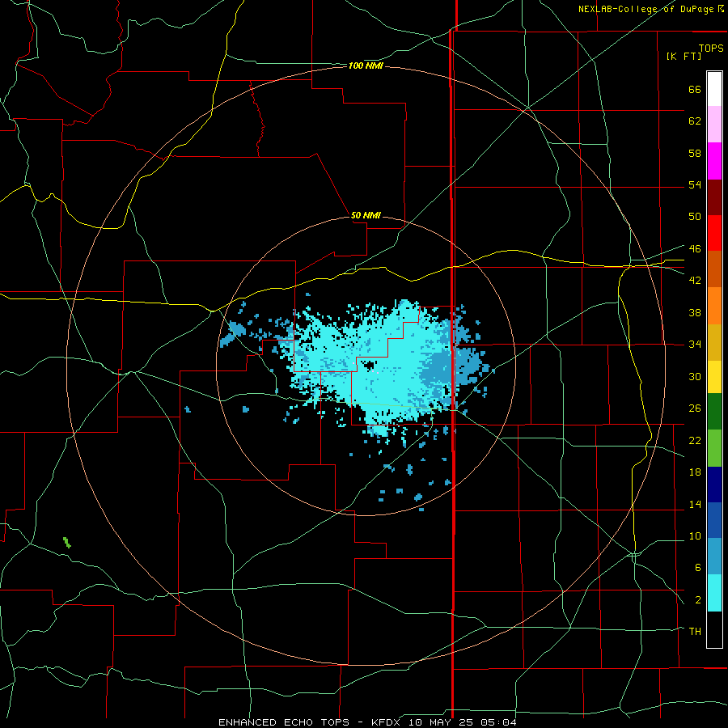Click the legend value 66
The width and height of the screenshot is (728, 728).
point(695,90)
